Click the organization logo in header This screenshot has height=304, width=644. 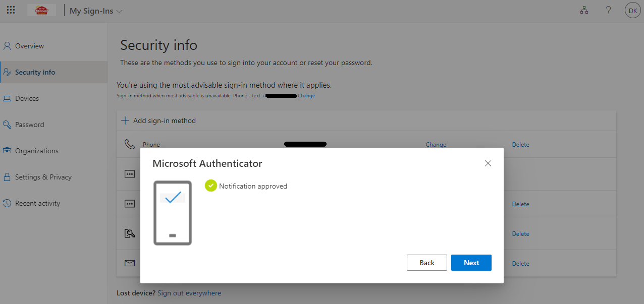(x=41, y=10)
